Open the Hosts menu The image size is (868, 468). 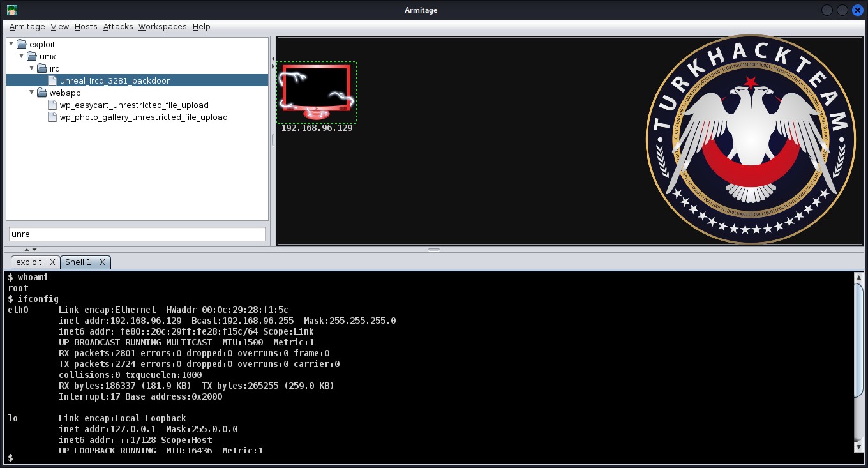[x=86, y=27]
